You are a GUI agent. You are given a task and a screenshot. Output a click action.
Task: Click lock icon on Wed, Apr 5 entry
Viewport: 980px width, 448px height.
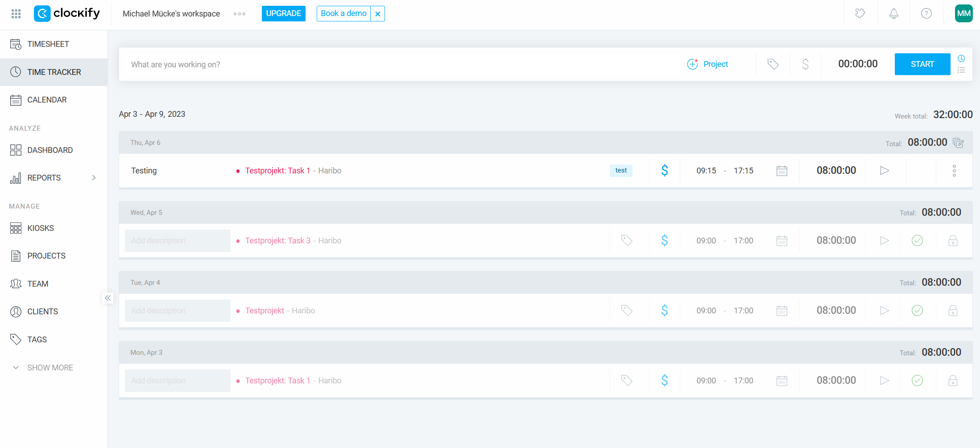953,241
